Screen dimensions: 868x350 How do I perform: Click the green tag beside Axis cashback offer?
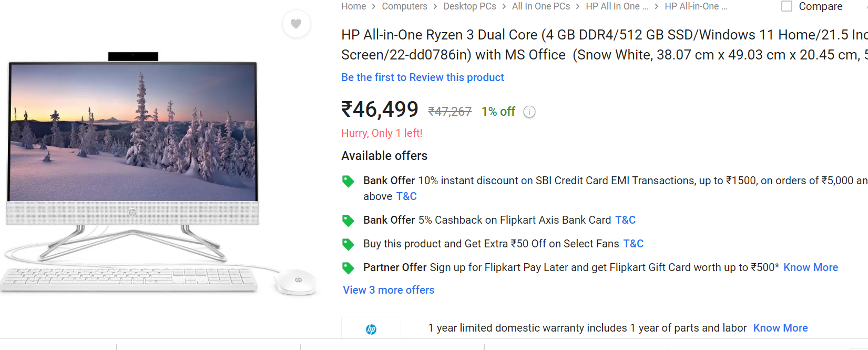click(x=348, y=221)
